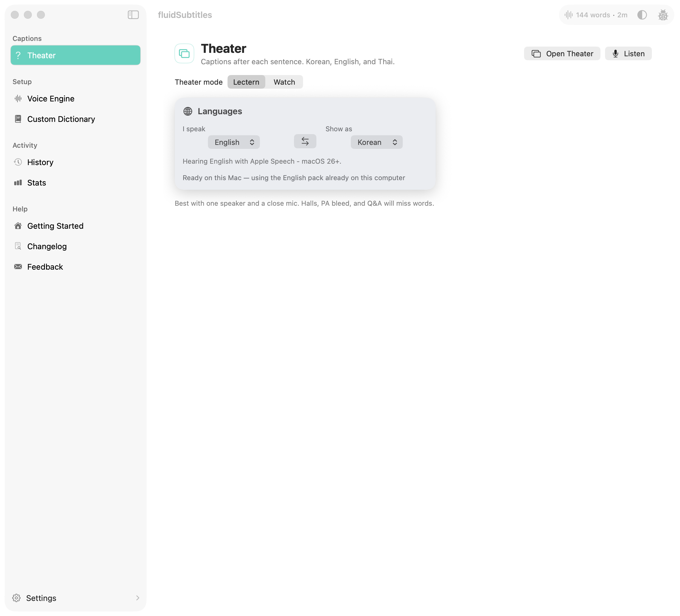
Task: Open the Stats page
Action: click(x=76, y=183)
